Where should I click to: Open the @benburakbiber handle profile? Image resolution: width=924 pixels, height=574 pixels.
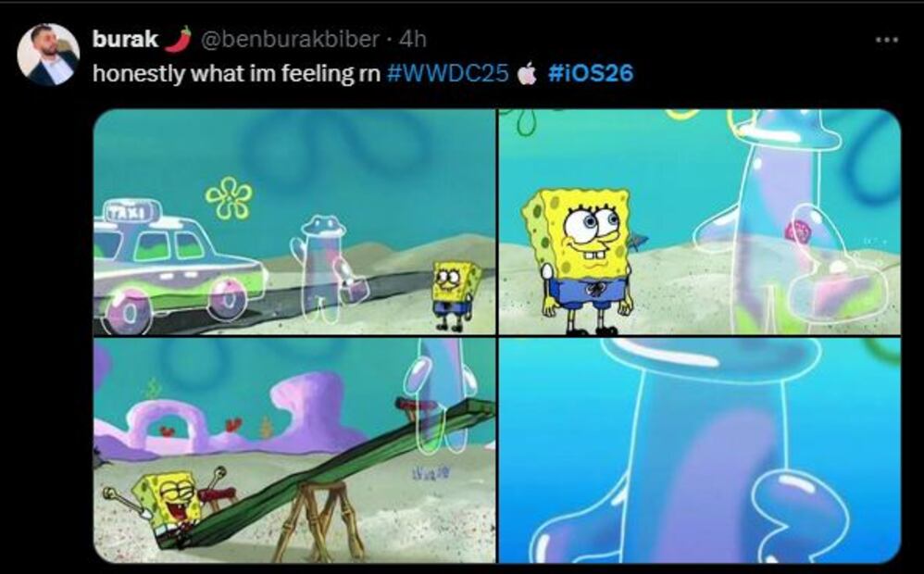click(290, 39)
